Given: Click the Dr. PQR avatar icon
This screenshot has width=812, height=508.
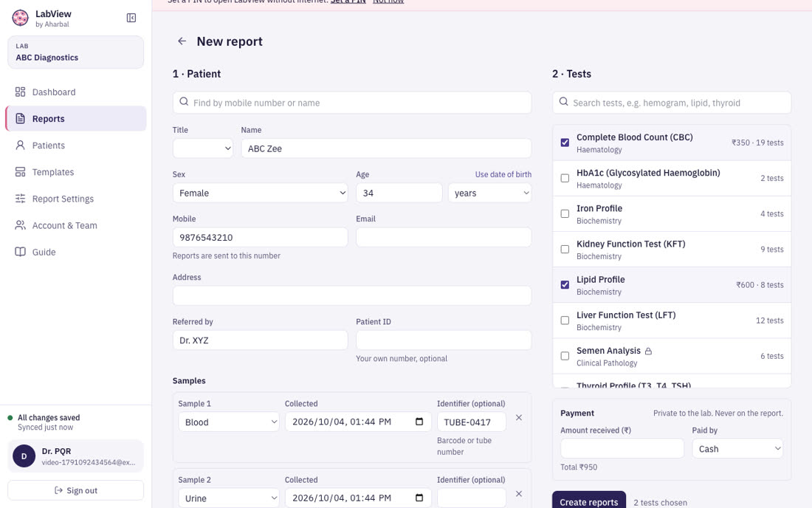Looking at the screenshot, I should [x=24, y=456].
